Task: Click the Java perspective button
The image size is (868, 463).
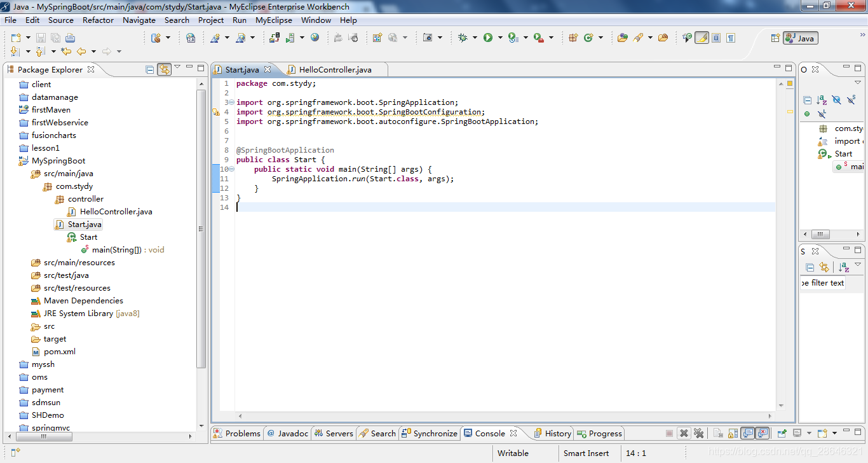Action: tap(800, 38)
